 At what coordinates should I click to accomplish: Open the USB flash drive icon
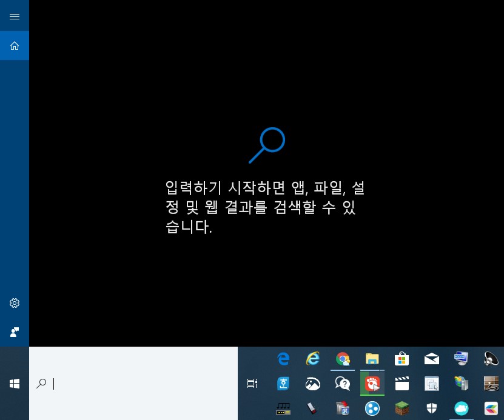pyautogui.click(x=313, y=408)
